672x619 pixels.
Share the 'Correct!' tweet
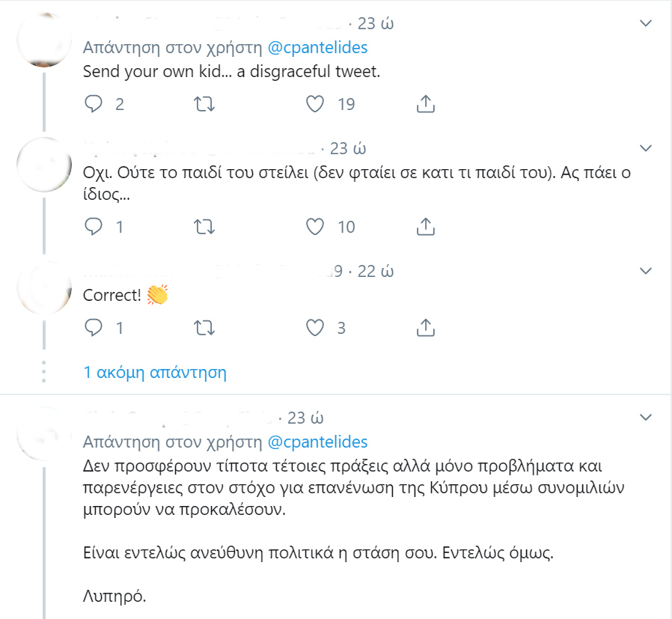coord(426,328)
